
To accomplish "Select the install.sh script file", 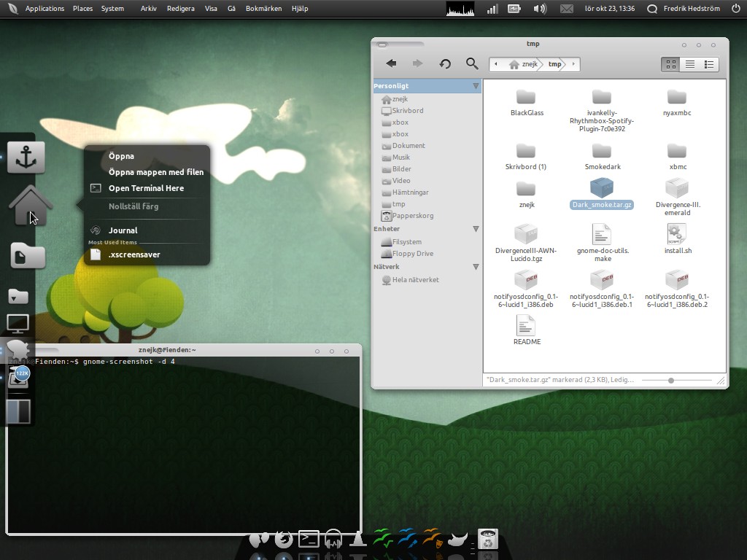I will tap(678, 238).
